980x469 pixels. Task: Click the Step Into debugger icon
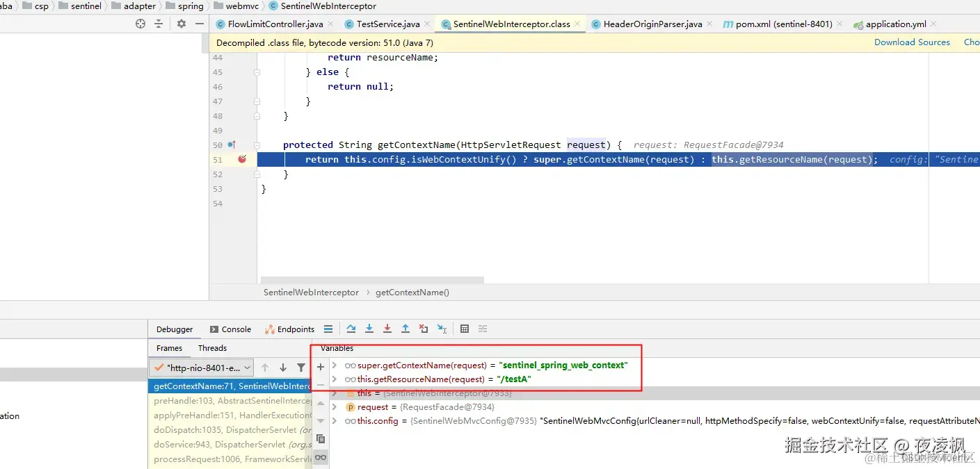369,329
